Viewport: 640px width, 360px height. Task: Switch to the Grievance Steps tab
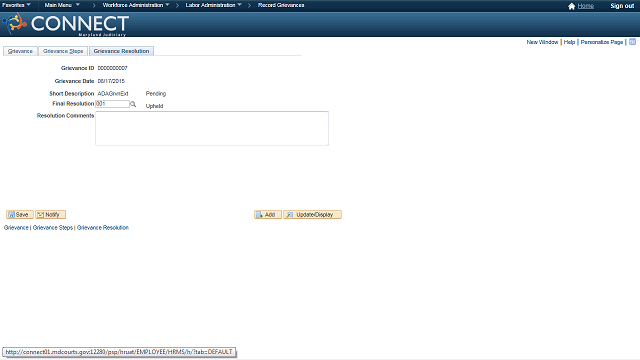tap(63, 51)
